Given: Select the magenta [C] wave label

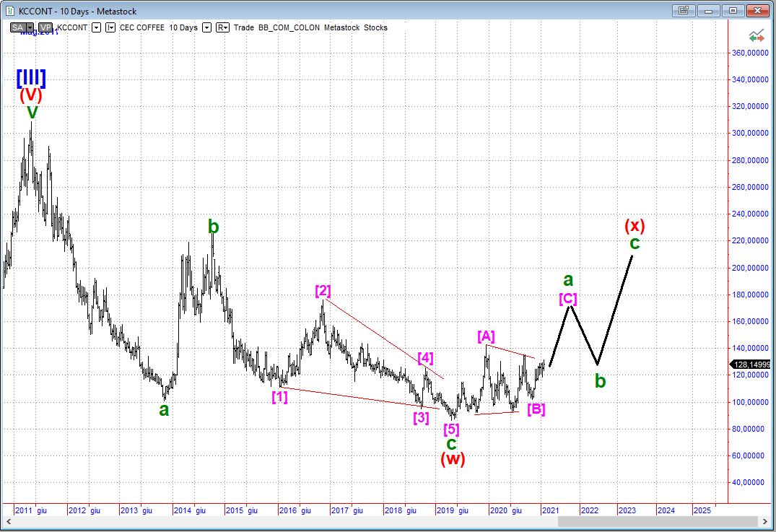Looking at the screenshot, I should coord(567,299).
